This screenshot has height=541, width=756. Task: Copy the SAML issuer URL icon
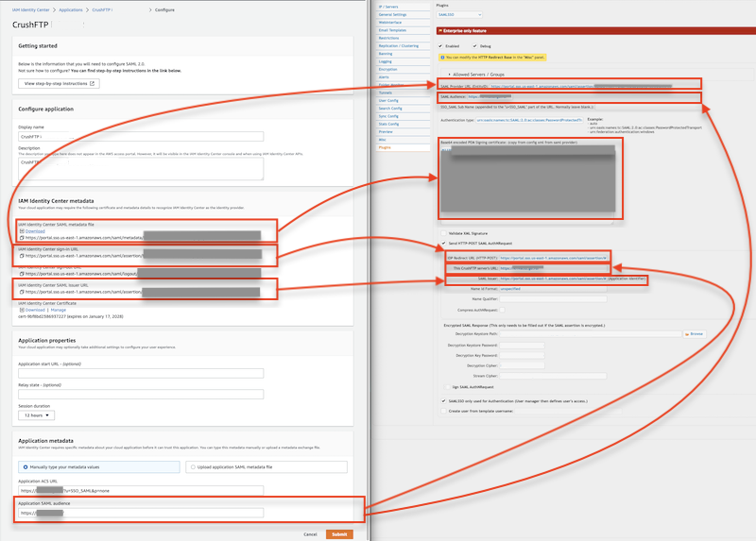click(22, 292)
